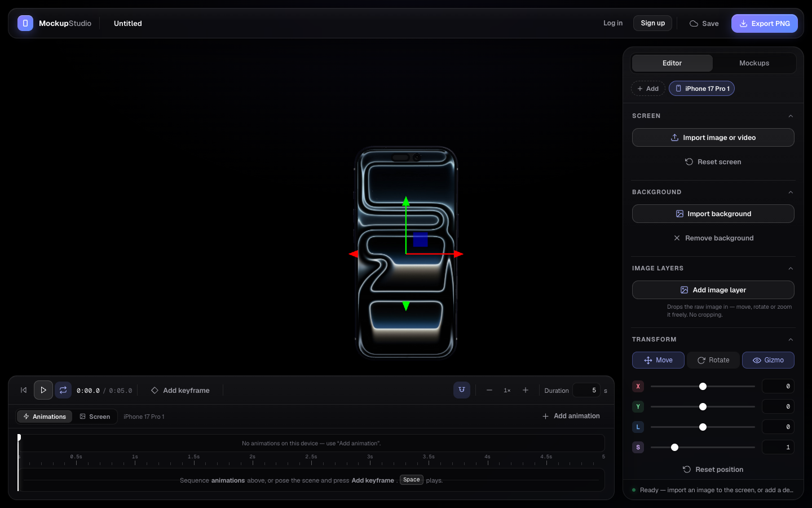Toggle the loop playback button

point(63,390)
